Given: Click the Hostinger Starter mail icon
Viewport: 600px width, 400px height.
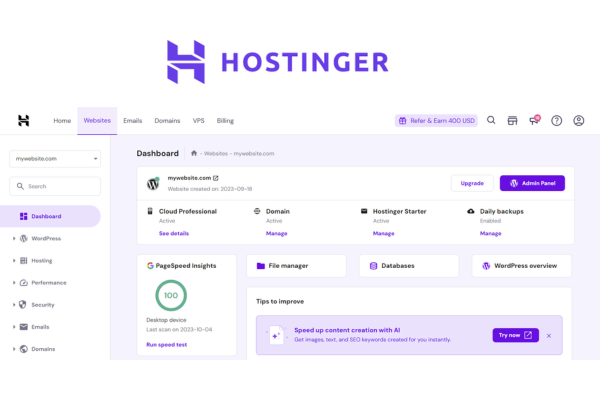Looking at the screenshot, I should [364, 211].
